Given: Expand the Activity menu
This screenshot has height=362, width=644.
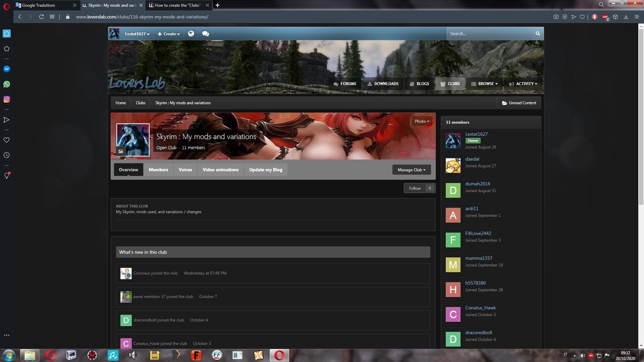Looking at the screenshot, I should tap(523, 84).
